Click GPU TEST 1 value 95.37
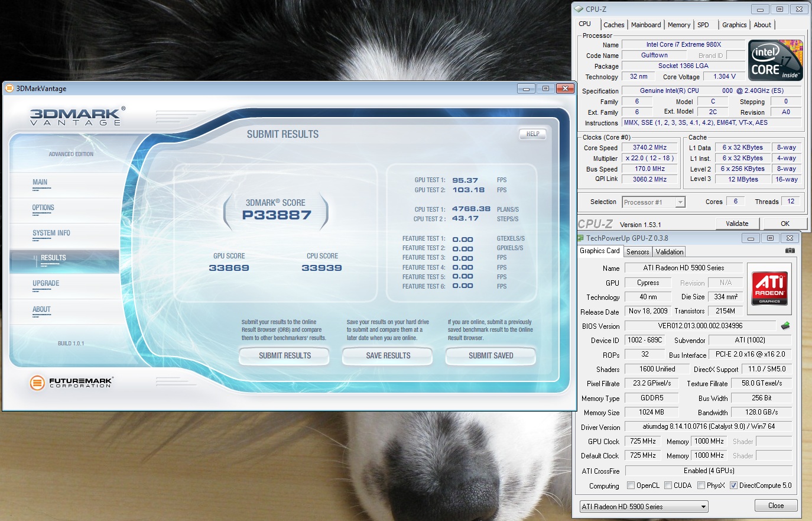 pos(465,180)
